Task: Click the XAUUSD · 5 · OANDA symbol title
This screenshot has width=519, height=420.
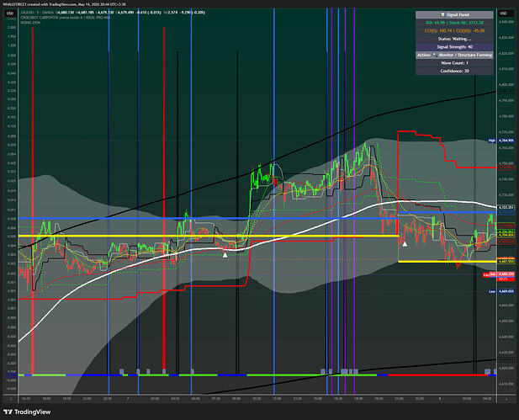Action: [37, 13]
